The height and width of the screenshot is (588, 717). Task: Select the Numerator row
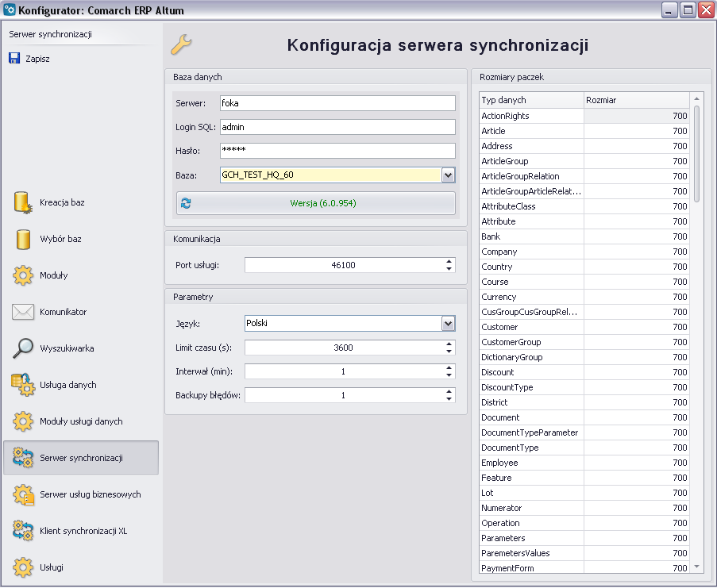pos(584,508)
